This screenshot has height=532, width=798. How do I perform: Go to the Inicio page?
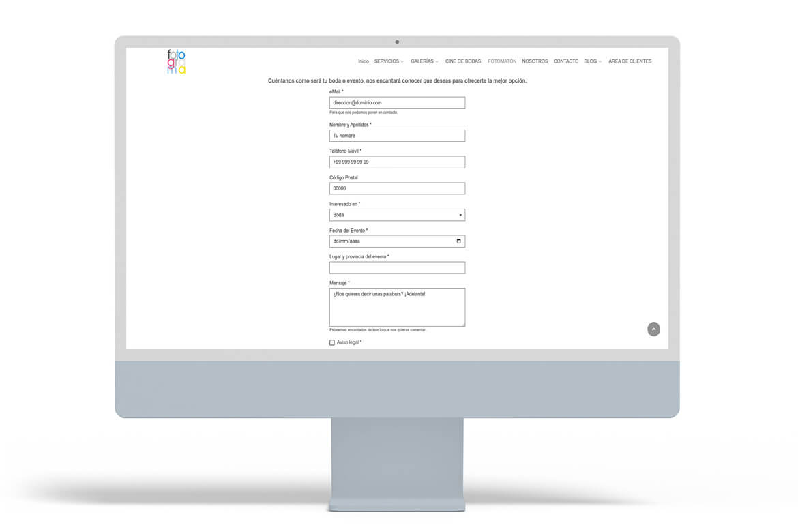(364, 61)
